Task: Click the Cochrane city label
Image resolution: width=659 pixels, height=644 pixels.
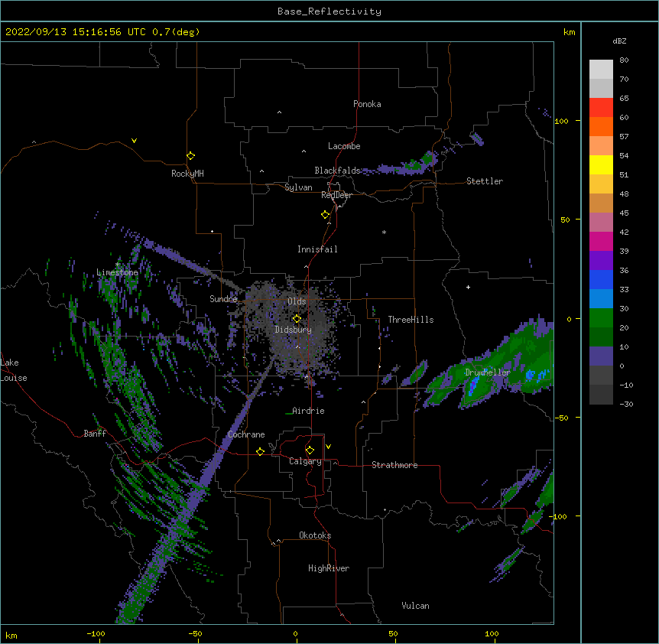Action: 246,434
